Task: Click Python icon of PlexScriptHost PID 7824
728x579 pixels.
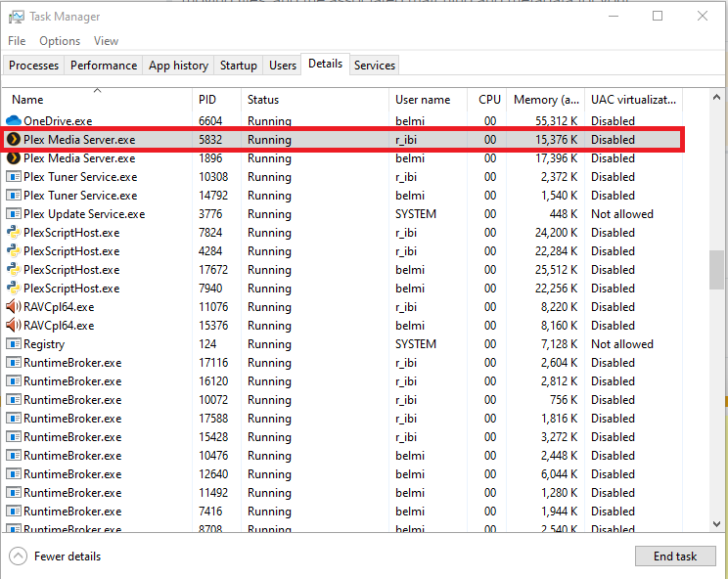Action: point(14,233)
